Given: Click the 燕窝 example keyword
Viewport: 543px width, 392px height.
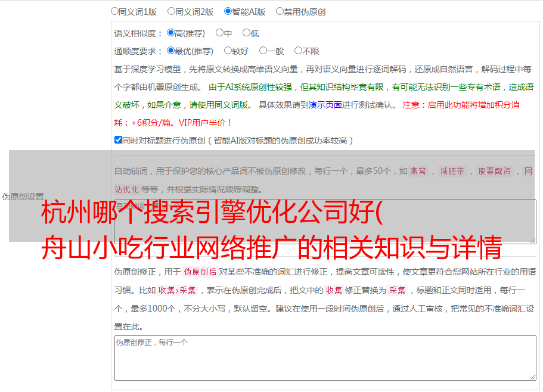Looking at the screenshot, I should pyautogui.click(x=418, y=171).
